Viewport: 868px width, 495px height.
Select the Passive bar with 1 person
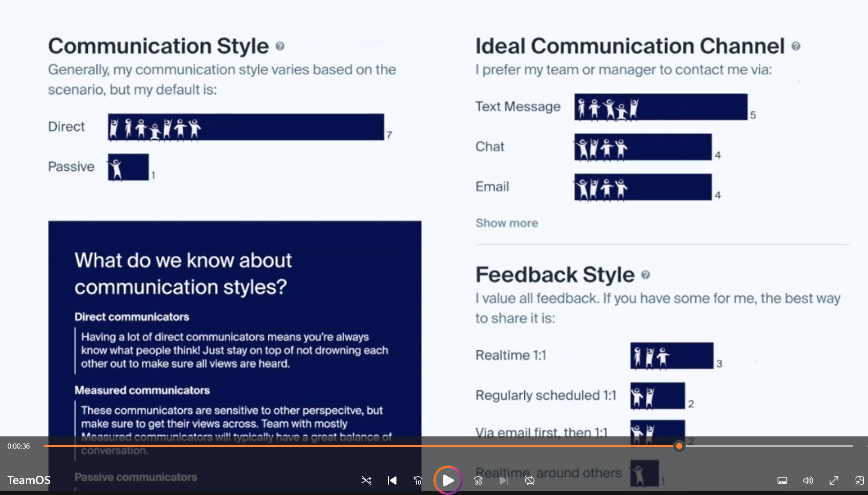(x=128, y=167)
